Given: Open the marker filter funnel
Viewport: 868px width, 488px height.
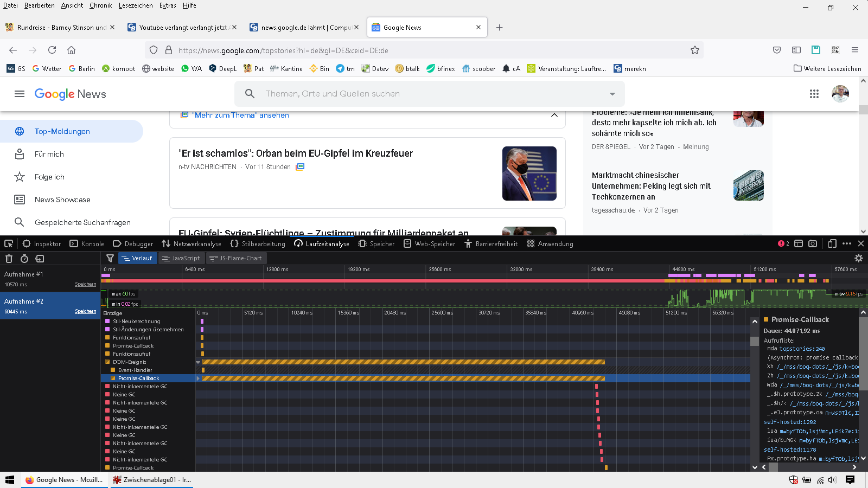Looking at the screenshot, I should point(110,259).
